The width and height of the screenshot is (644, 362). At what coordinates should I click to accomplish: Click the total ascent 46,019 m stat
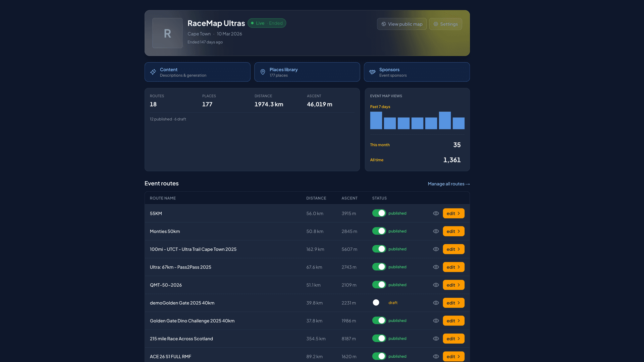click(320, 104)
